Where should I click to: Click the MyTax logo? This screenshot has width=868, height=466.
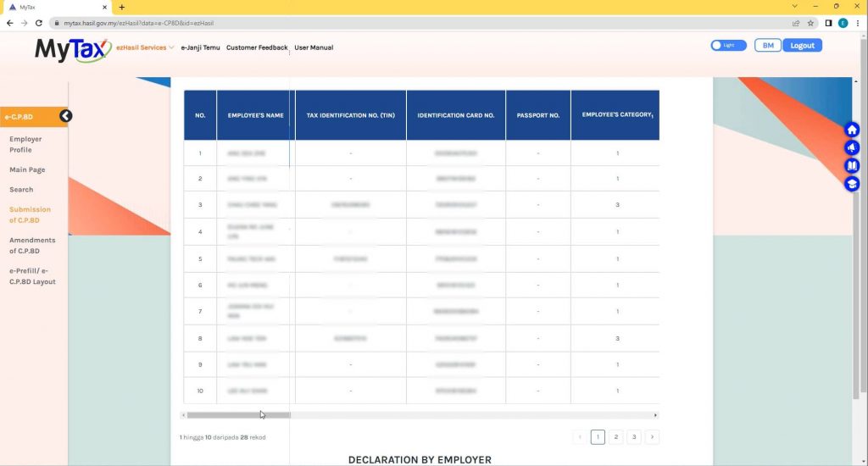tap(72, 50)
